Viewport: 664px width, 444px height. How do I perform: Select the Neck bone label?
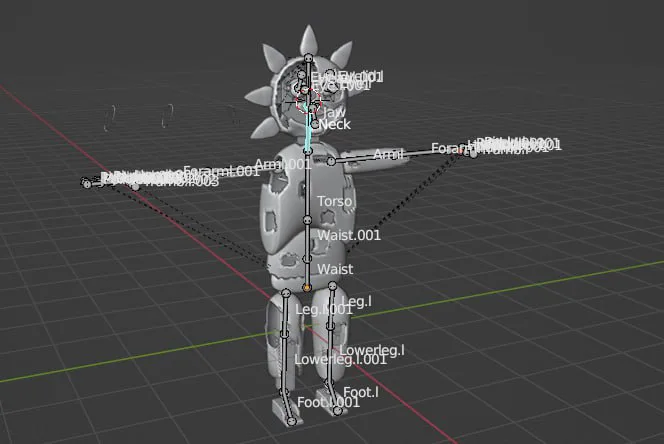click(x=335, y=124)
